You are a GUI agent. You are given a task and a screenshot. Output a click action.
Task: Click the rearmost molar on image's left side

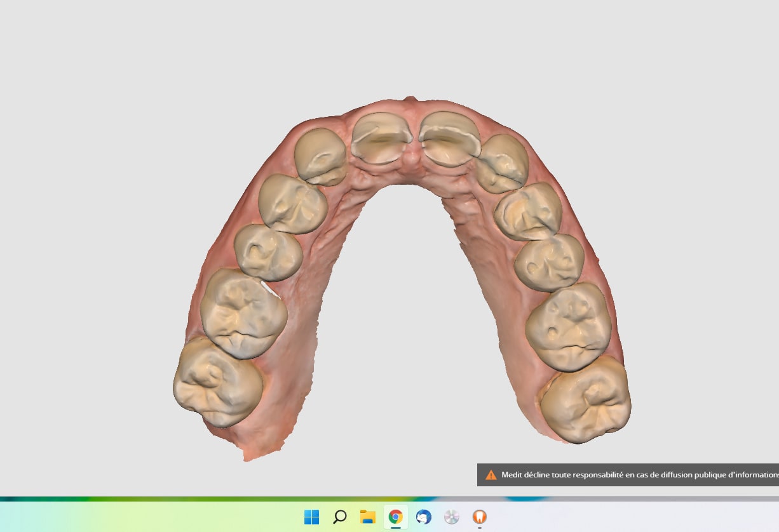[x=218, y=382]
